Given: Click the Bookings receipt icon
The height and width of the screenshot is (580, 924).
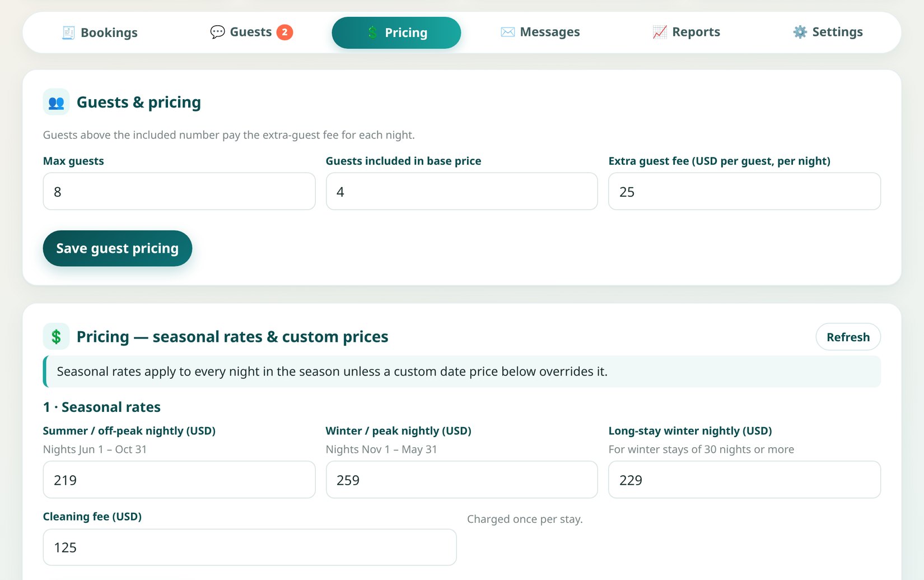Looking at the screenshot, I should [x=68, y=33].
